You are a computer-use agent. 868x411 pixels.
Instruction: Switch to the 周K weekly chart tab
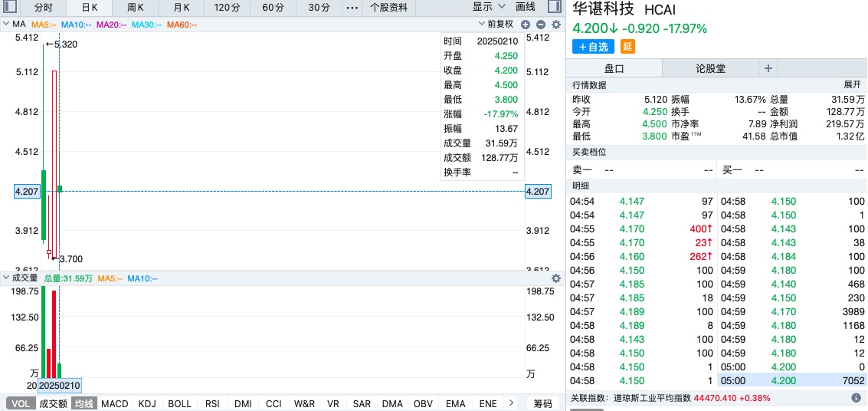136,7
